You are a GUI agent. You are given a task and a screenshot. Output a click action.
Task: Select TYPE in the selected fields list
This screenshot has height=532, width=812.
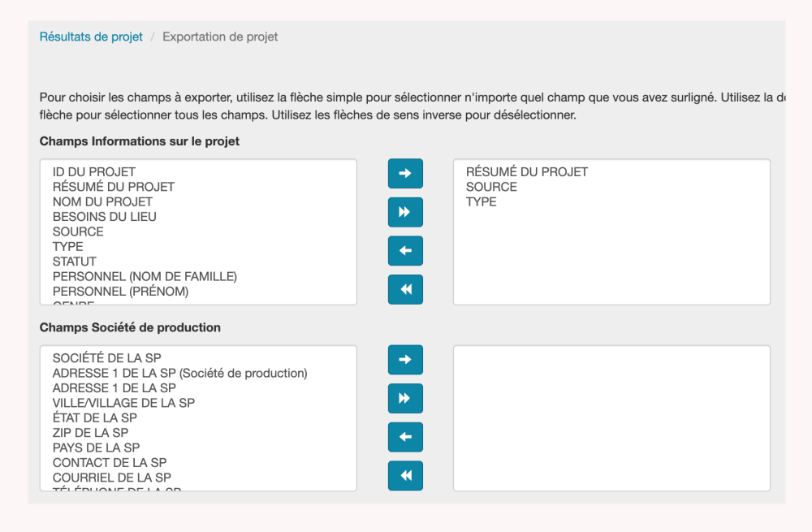tap(482, 202)
